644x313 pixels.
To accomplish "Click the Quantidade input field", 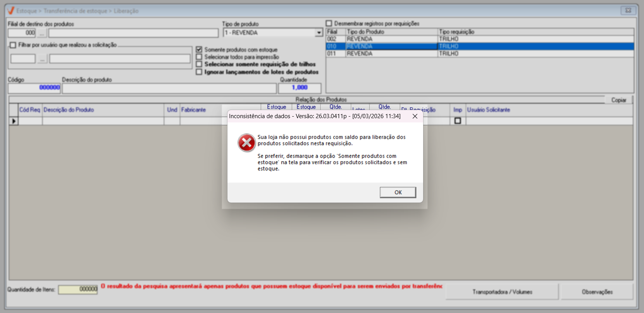I will 300,88.
